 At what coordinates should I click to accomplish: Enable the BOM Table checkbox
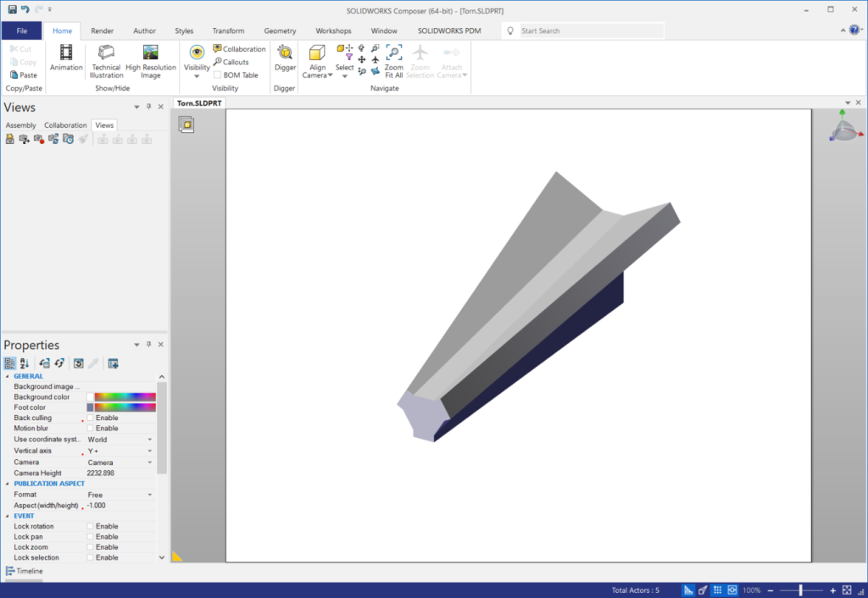coord(218,75)
